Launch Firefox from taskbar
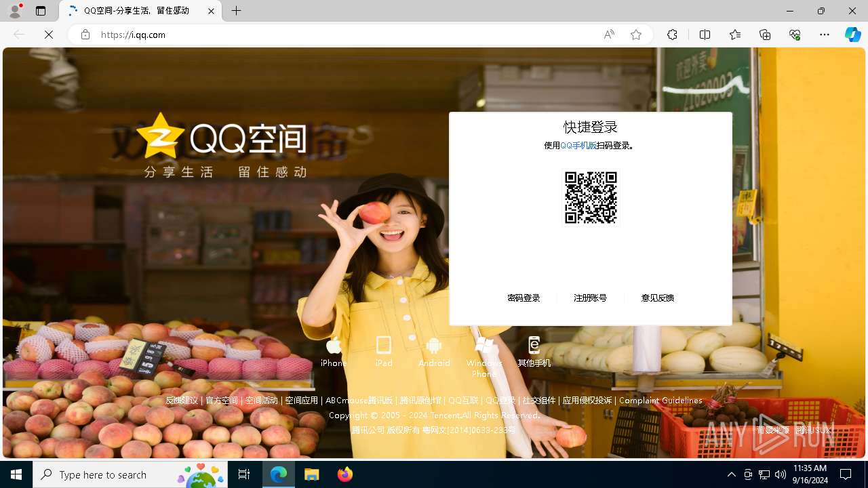Screen dimensions: 868x488 point(345,474)
